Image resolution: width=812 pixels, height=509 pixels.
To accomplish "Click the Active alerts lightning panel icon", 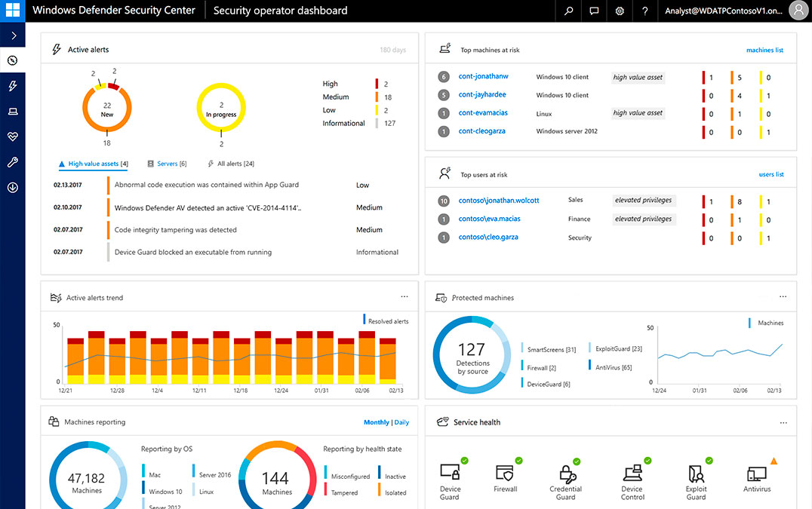I will [57, 50].
